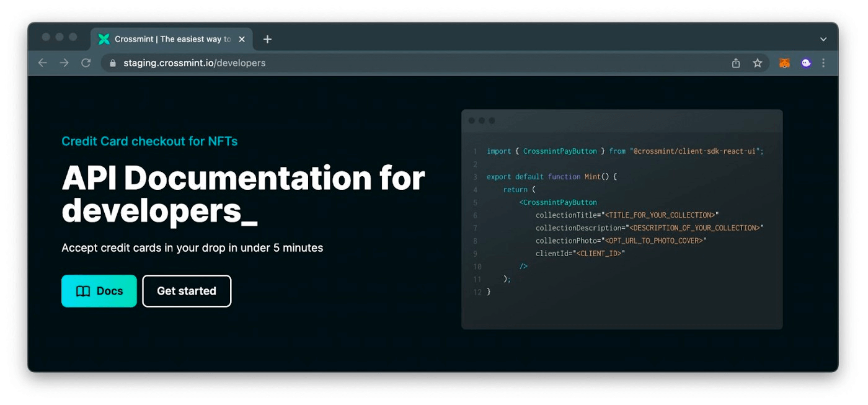Viewport: 868px width, 405px height.
Task: Open a new tab with the plus icon
Action: tap(267, 39)
